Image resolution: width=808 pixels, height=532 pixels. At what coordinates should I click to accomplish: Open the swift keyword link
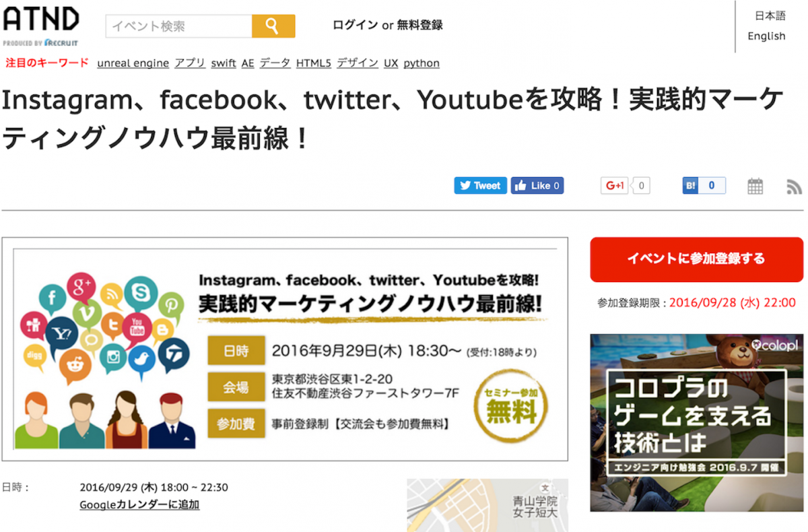[223, 63]
